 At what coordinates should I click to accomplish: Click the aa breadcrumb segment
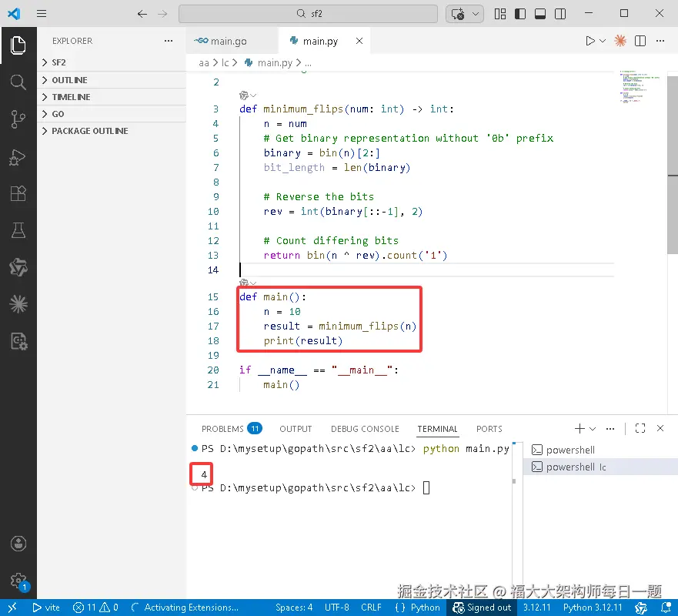coord(204,62)
